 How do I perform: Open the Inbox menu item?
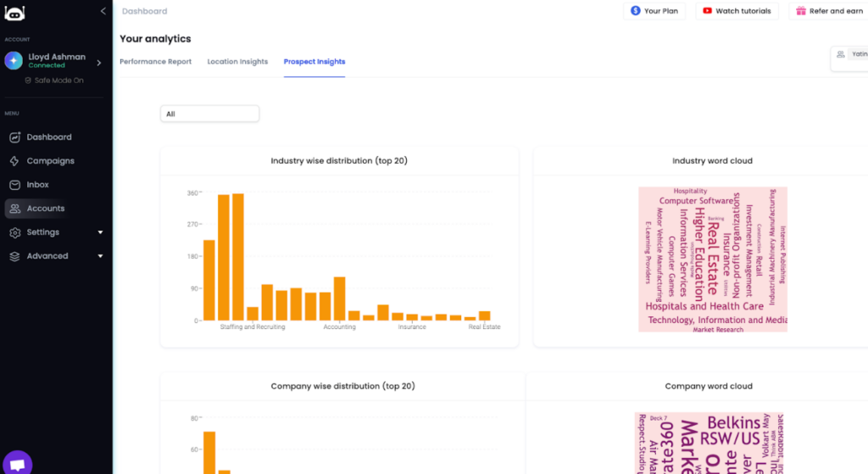37,185
